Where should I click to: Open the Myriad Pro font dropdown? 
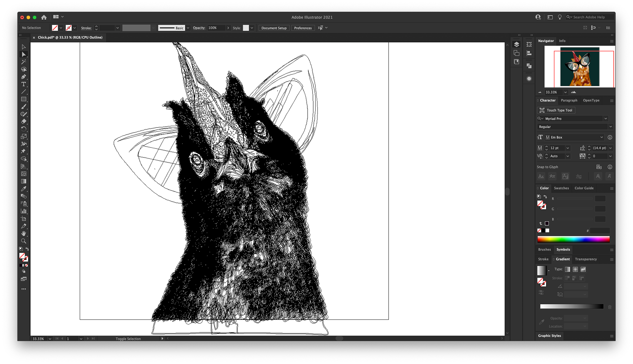606,119
